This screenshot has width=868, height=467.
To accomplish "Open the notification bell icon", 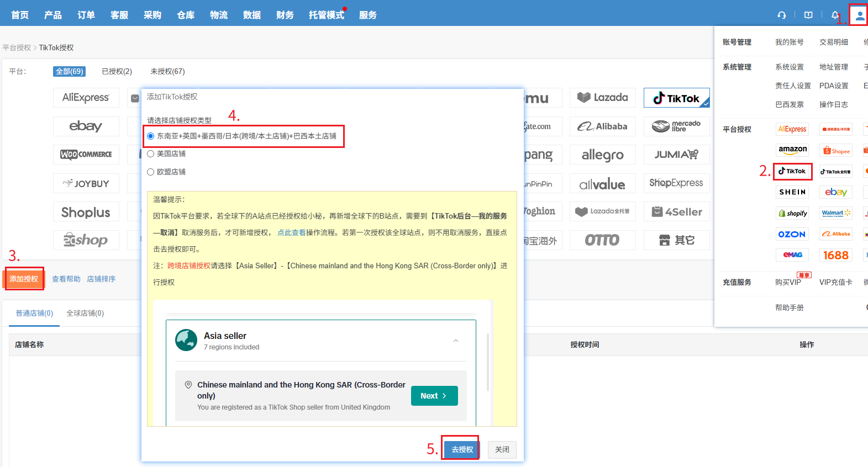I will (835, 15).
